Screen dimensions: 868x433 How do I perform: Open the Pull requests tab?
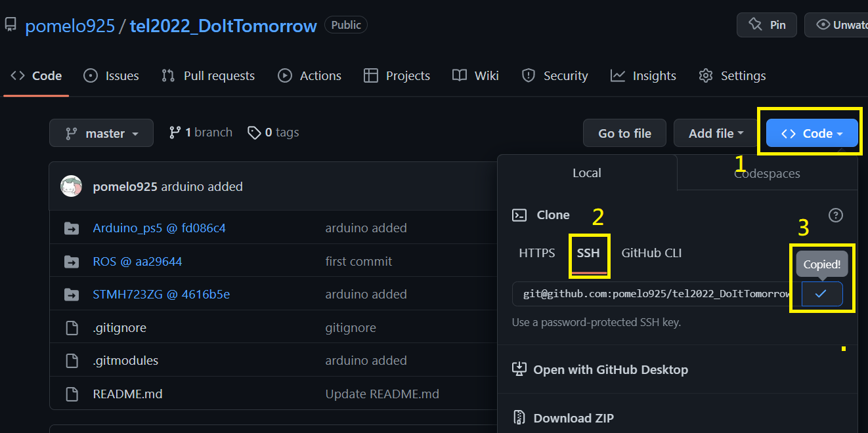[208, 76]
